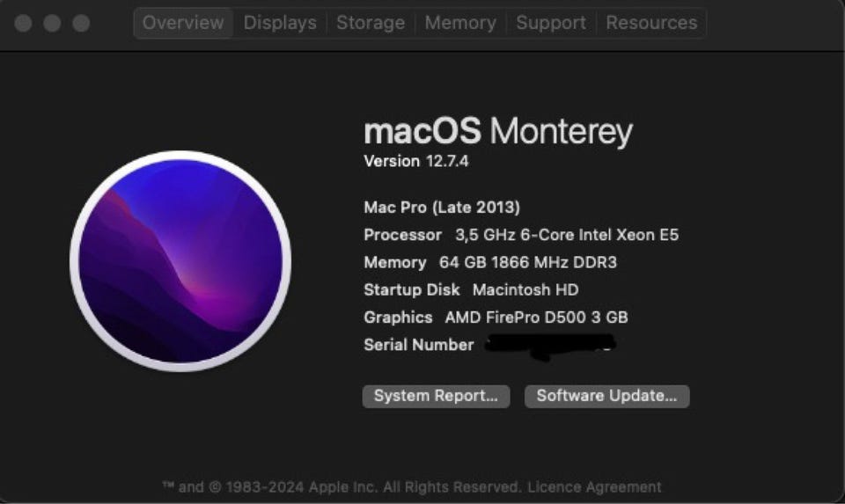The width and height of the screenshot is (845, 504).
Task: Switch to the Overview tab
Action: (x=183, y=23)
